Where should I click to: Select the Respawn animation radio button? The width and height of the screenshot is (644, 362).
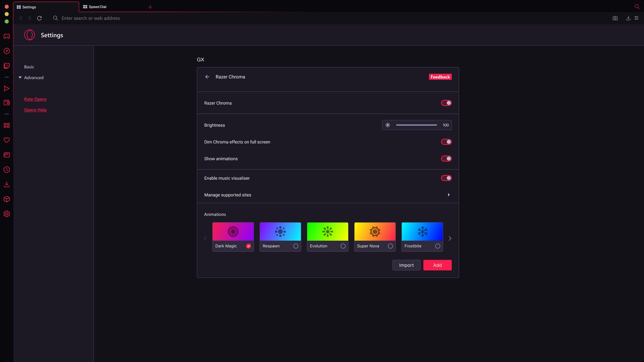click(x=296, y=246)
